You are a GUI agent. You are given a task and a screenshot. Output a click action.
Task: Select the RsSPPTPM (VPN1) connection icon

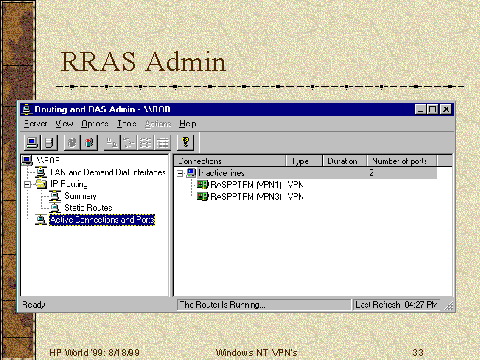coord(202,184)
